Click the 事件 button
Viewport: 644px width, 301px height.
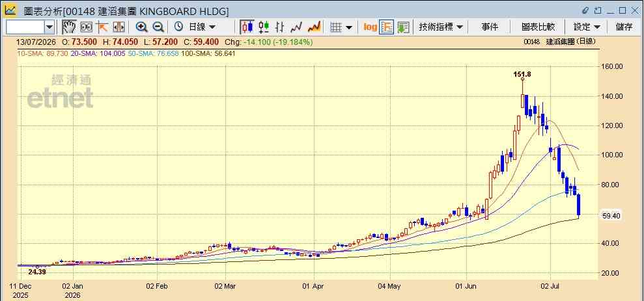tap(490, 27)
